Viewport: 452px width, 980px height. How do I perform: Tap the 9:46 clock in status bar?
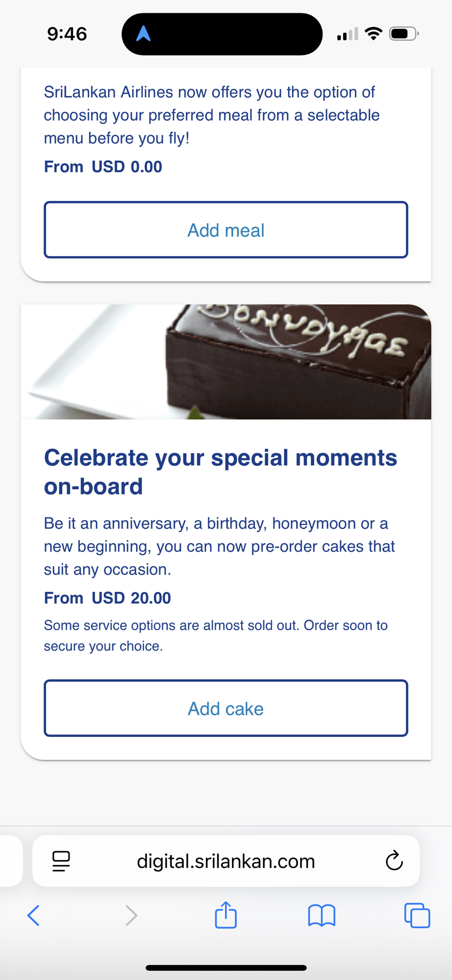[67, 34]
